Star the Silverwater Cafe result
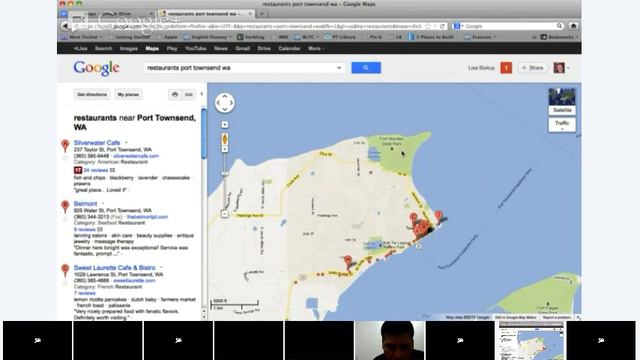This screenshot has height=360, width=640. [65, 158]
